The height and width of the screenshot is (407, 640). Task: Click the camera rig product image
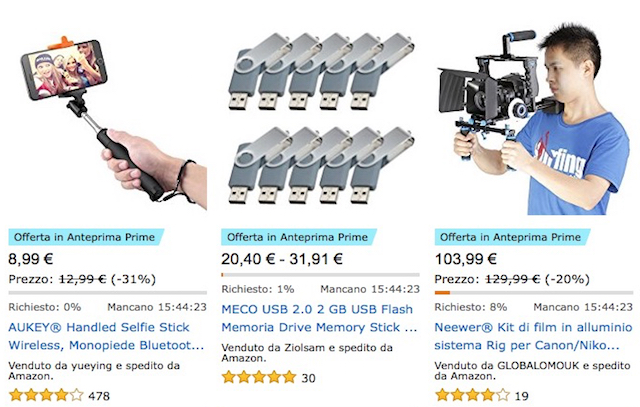(533, 121)
